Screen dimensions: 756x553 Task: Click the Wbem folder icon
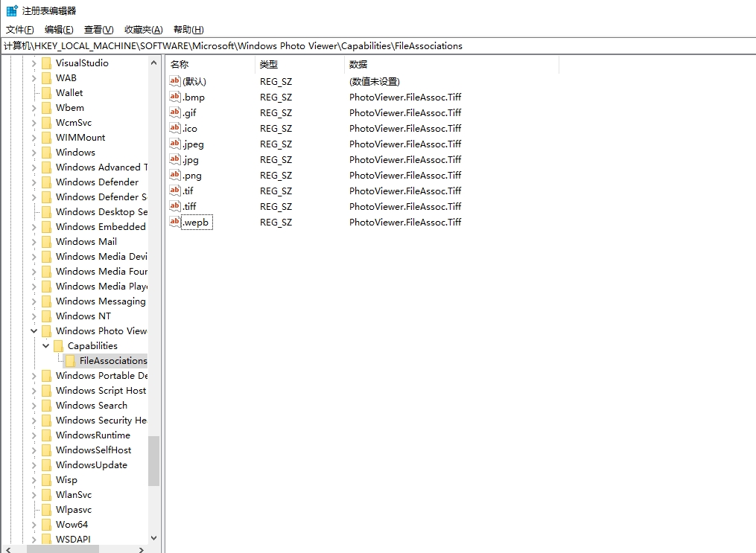(x=46, y=108)
